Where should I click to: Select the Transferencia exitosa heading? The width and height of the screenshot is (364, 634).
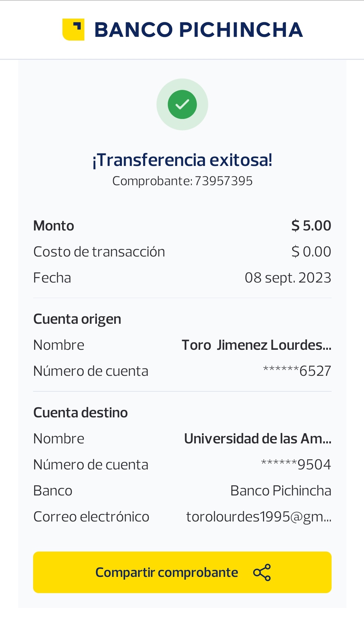tap(182, 160)
